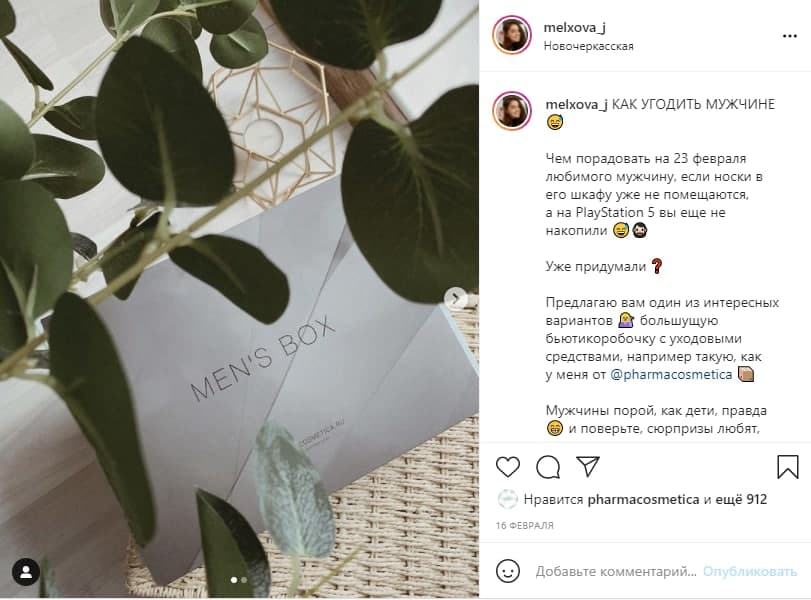811x600 pixels.
Task: Open the three-dots more options menu
Action: point(789,36)
